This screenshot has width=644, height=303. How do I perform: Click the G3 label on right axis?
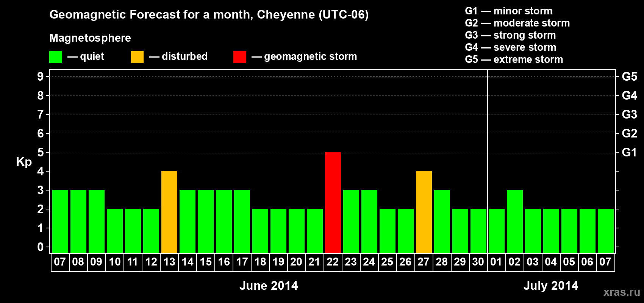(x=629, y=114)
